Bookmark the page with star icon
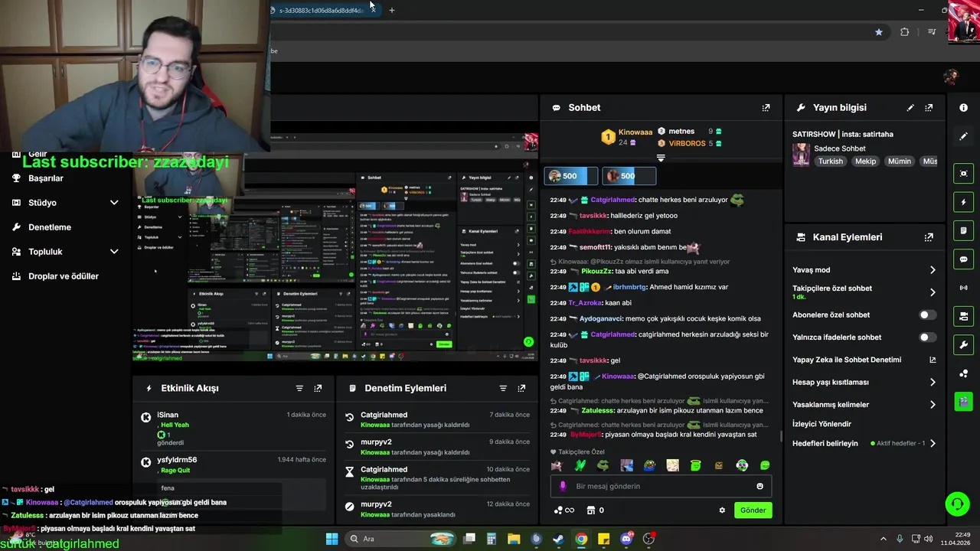 (x=878, y=32)
